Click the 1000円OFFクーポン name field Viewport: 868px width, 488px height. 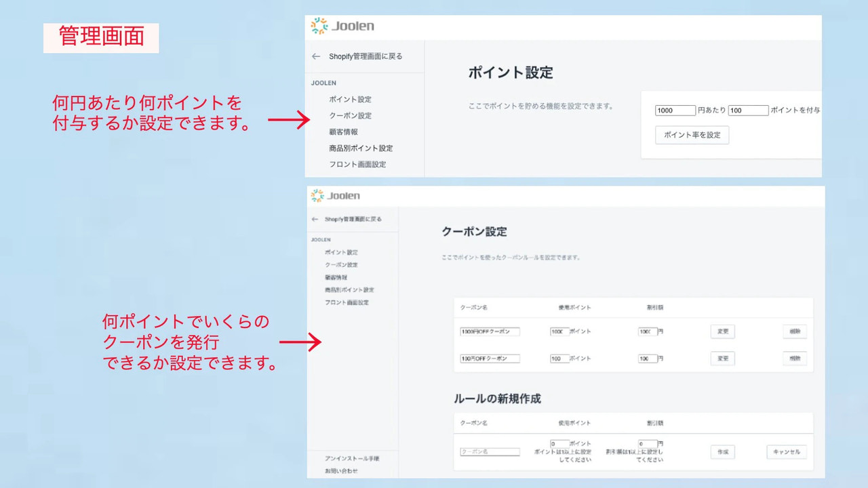pyautogui.click(x=490, y=331)
